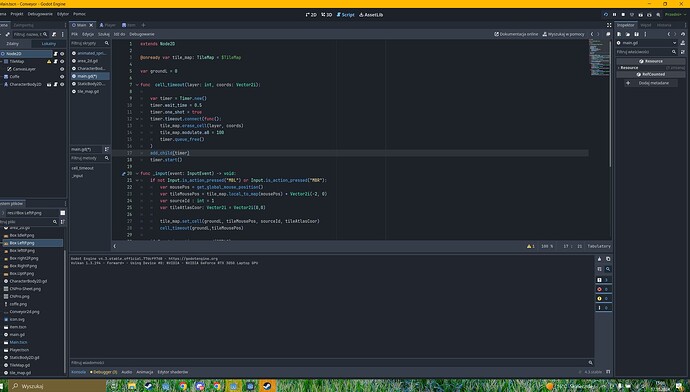Fold the lambda block at line 12
The image size is (690, 392).
pos(137,119)
